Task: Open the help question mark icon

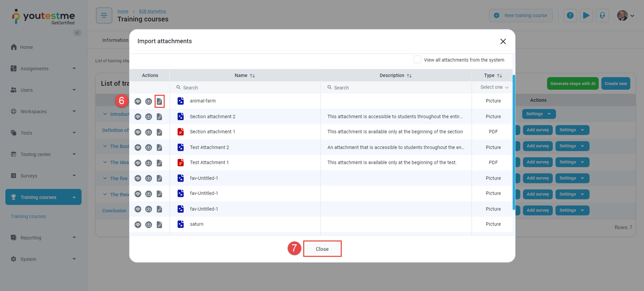Action: click(x=570, y=16)
